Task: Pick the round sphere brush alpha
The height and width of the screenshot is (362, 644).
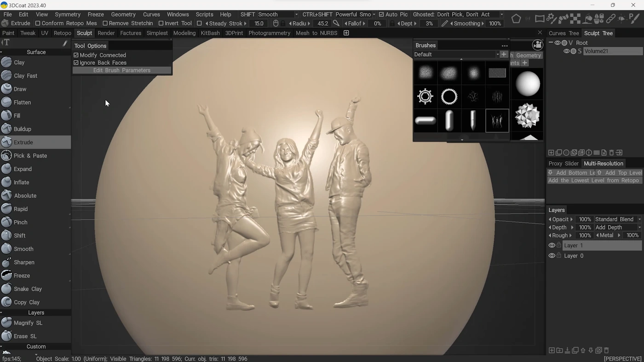Action: [526, 84]
